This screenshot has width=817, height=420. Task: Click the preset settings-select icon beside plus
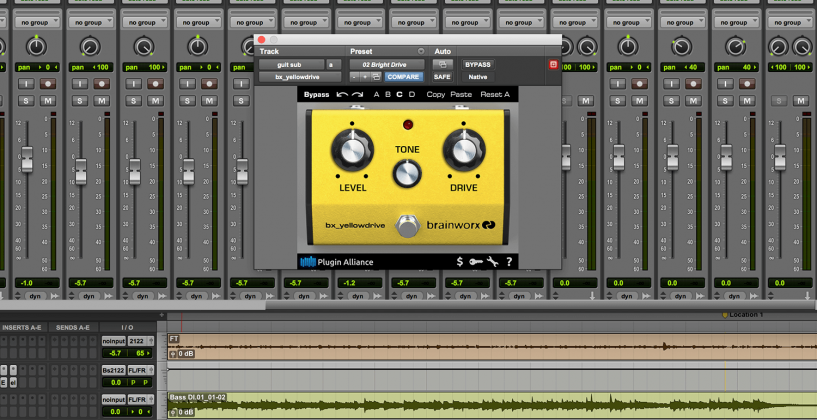point(376,77)
